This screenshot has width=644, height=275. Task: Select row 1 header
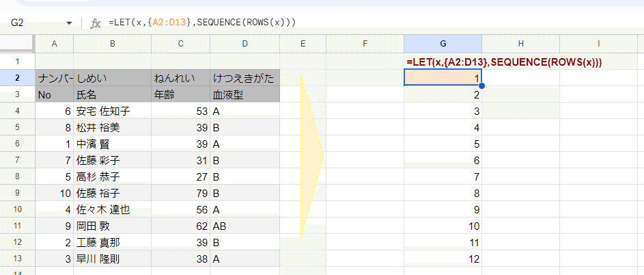tap(17, 62)
